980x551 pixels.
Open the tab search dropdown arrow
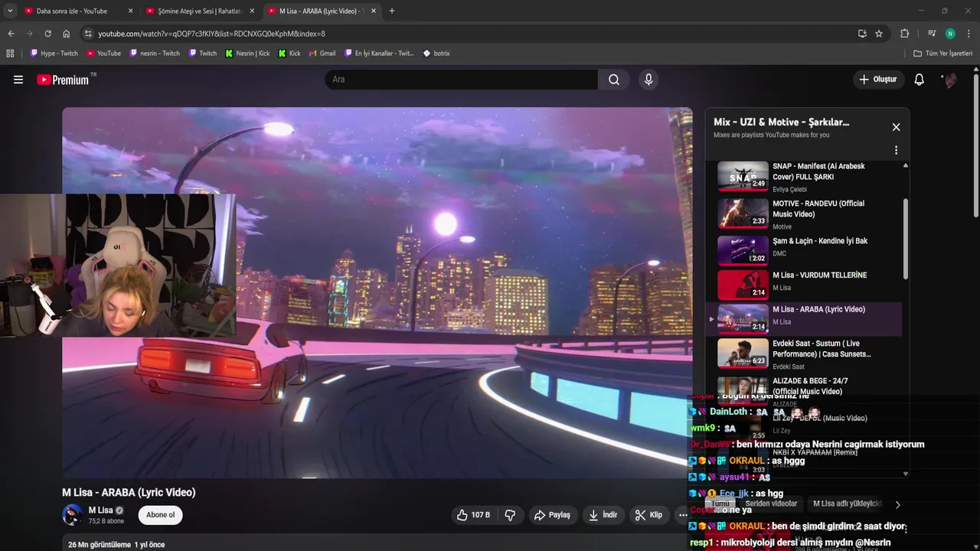click(9, 11)
